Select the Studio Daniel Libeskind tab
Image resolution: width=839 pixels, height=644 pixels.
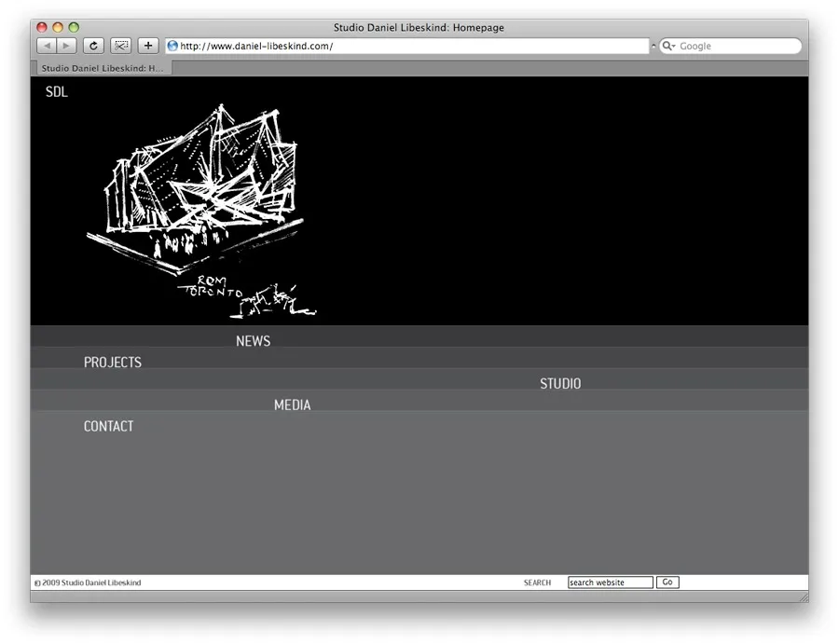pos(103,68)
